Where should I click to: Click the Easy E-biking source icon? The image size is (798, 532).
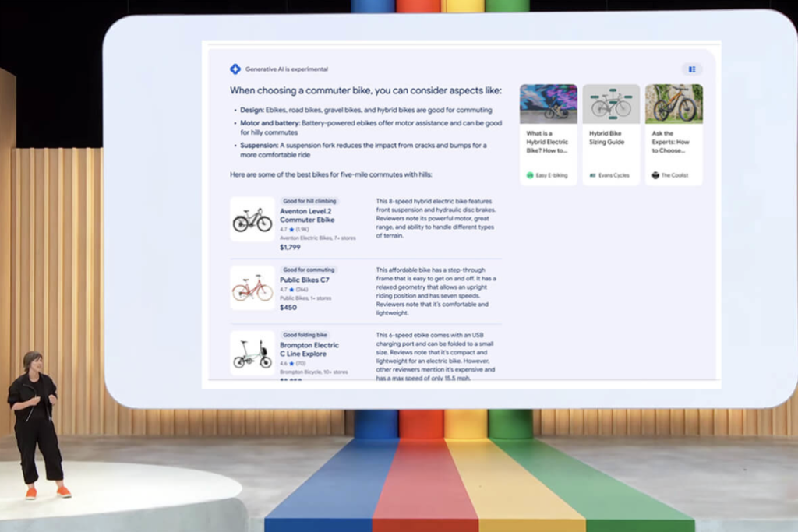coord(530,175)
